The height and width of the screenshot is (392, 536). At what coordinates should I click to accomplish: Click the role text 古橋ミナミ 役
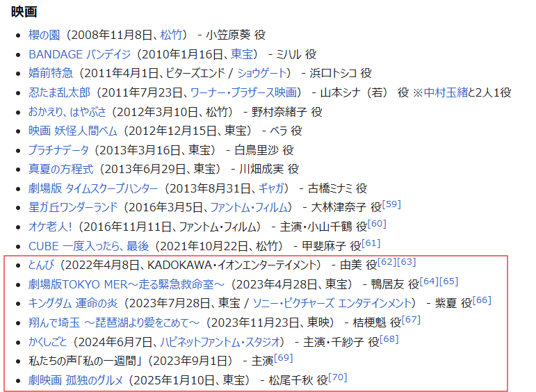337,188
